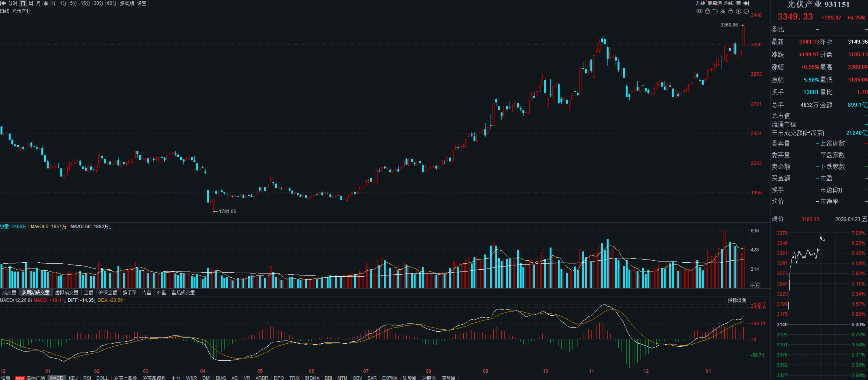
Task: Zoom out with the minus circle icon
Action: pyautogui.click(x=746, y=11)
